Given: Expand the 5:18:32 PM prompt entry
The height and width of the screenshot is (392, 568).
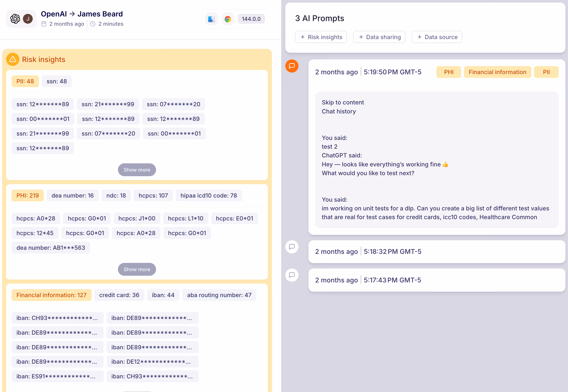Looking at the screenshot, I should coord(437,252).
